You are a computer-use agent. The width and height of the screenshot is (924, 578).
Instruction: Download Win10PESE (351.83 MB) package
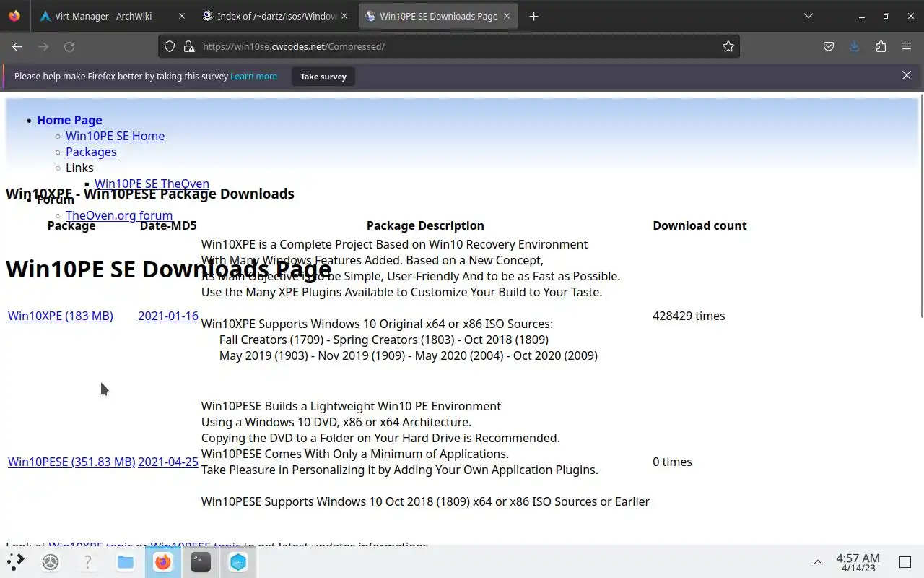71,462
